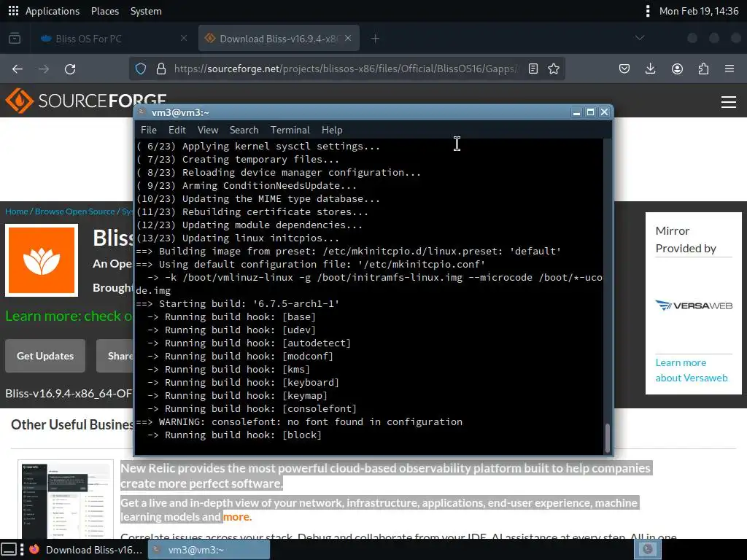Open the Learn more about Versaweb link
Viewport: 747px width, 560px height.
(x=692, y=370)
